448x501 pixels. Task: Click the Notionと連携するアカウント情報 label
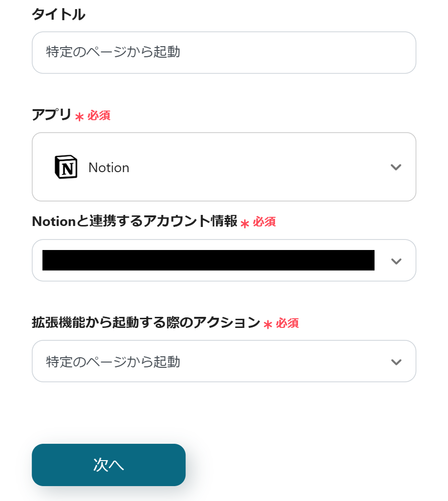tap(135, 221)
